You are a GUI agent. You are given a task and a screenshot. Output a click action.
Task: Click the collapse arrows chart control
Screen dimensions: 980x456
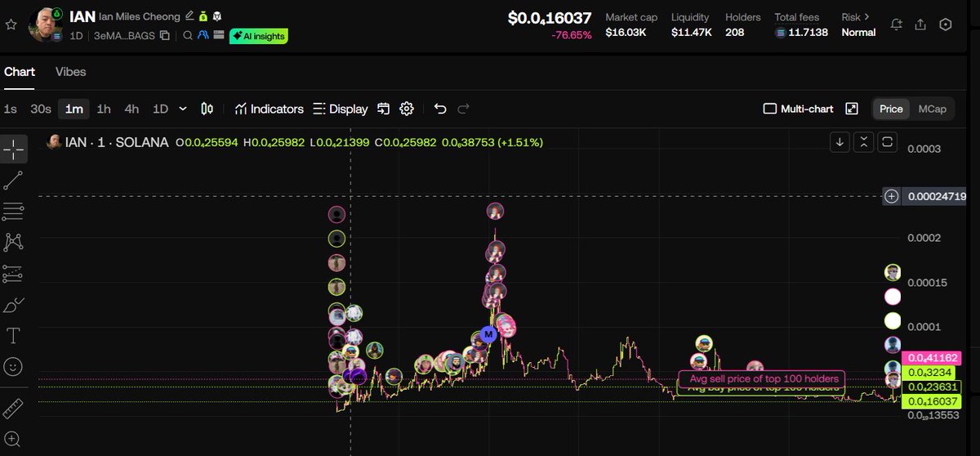point(864,142)
